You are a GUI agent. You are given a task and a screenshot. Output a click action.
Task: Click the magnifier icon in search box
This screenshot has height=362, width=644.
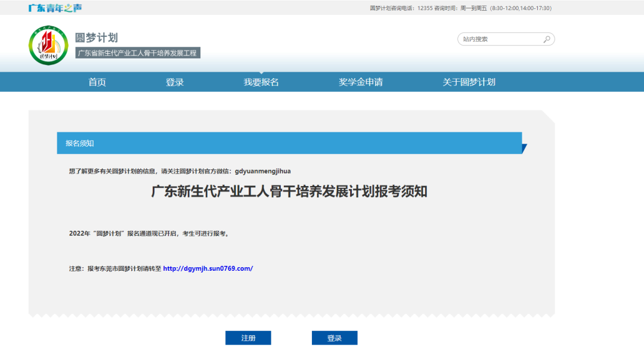(546, 39)
